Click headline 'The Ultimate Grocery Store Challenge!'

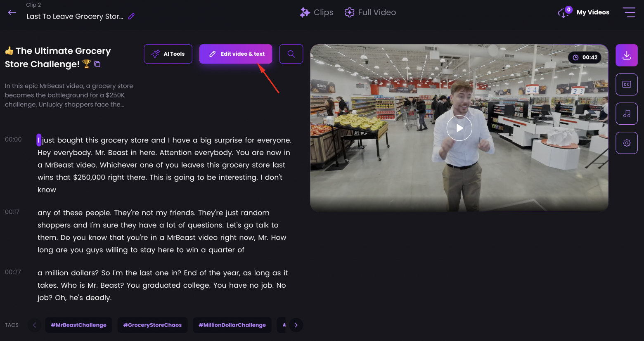[58, 57]
